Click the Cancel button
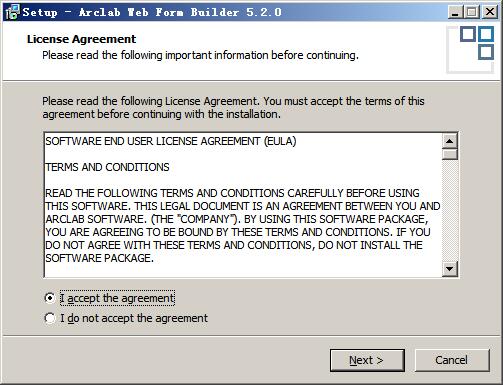Viewport: 503px width, 385px height. point(452,360)
